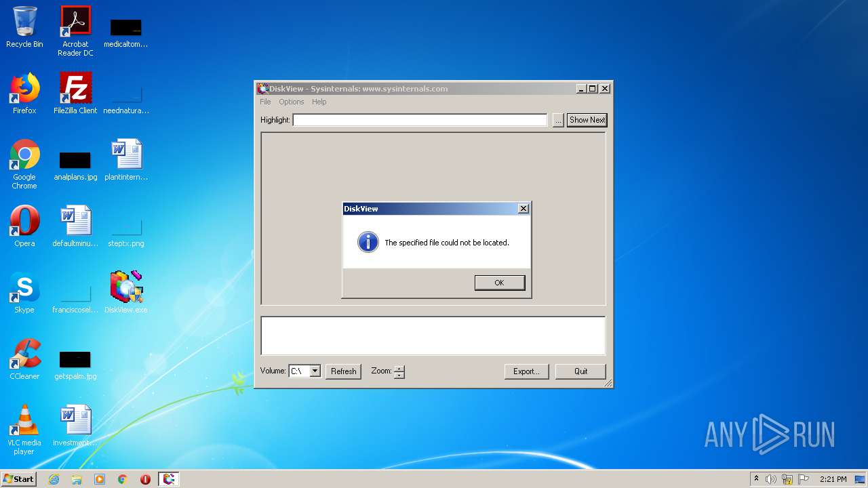Click the Show Next button
The height and width of the screenshot is (488, 868).
point(587,120)
